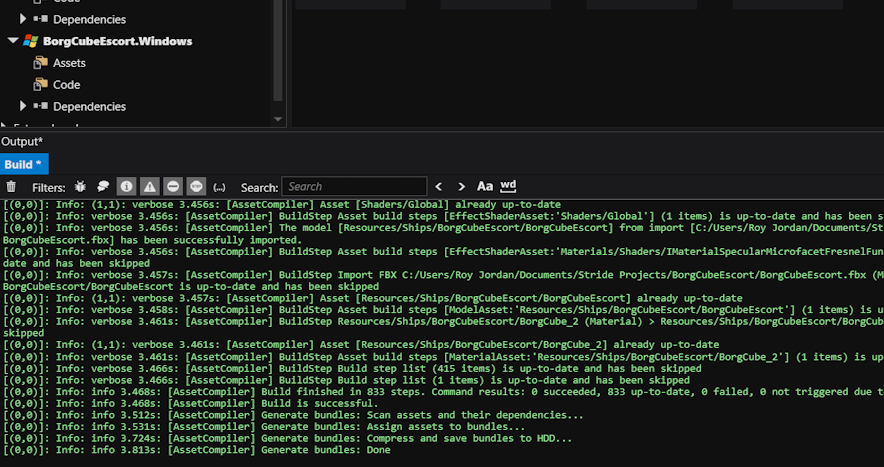Click the Assets folder icon
This screenshot has width=884, height=467.
pyautogui.click(x=41, y=63)
